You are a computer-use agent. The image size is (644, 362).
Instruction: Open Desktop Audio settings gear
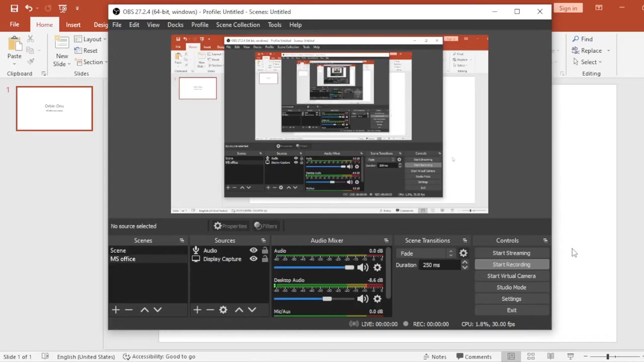point(377,299)
